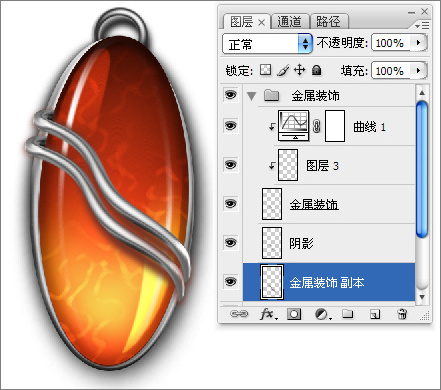Viewport: 441px width, 390px height.
Task: Click the 填充 percentage field
Action: pyautogui.click(x=391, y=71)
